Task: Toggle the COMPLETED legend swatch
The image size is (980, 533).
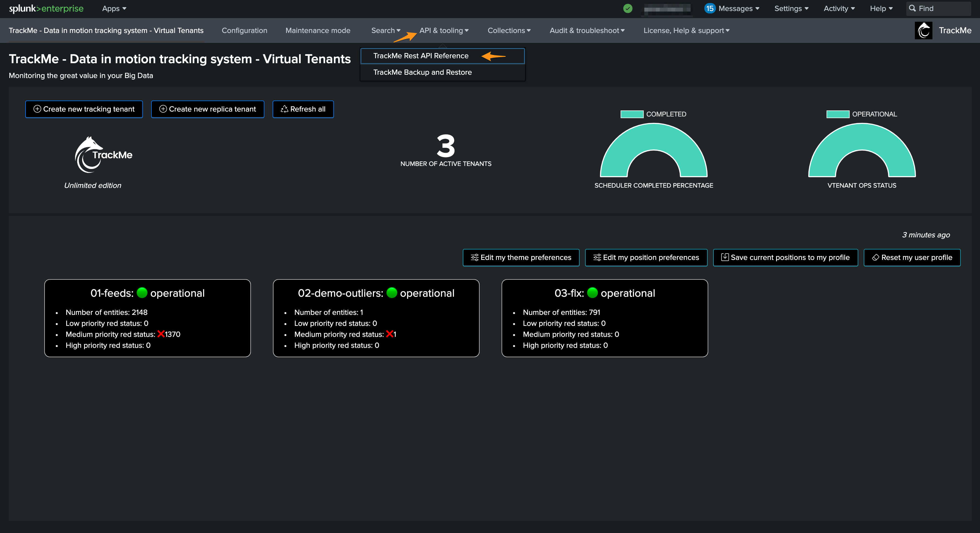Action: point(632,114)
